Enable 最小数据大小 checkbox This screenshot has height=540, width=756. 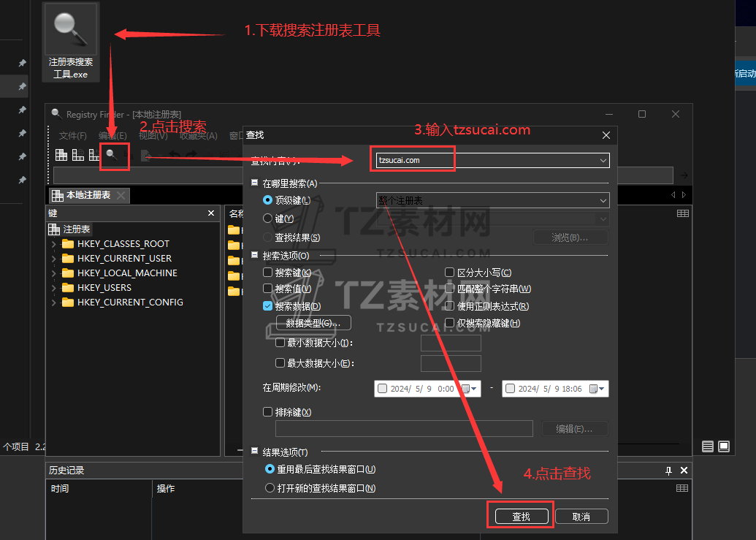click(x=280, y=343)
